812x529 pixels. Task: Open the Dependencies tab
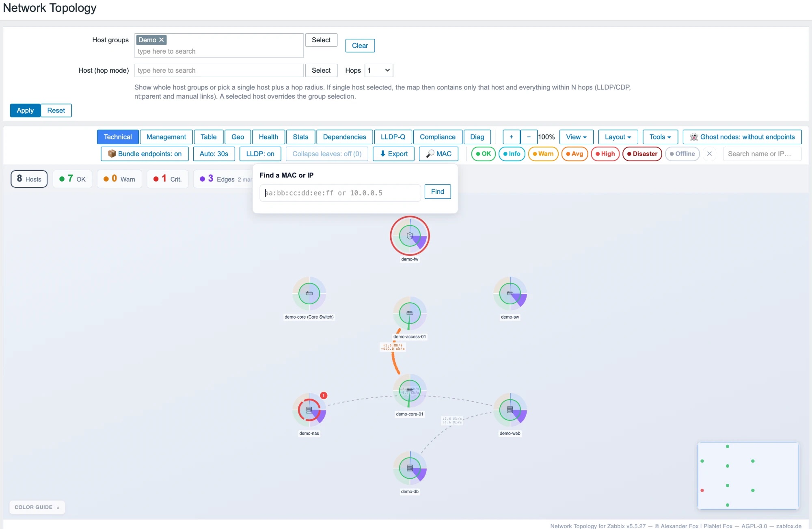click(x=344, y=137)
